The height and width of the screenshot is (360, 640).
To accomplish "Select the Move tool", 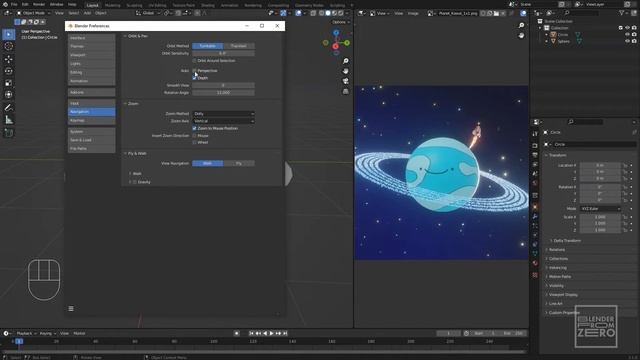I will pyautogui.click(x=8, y=59).
